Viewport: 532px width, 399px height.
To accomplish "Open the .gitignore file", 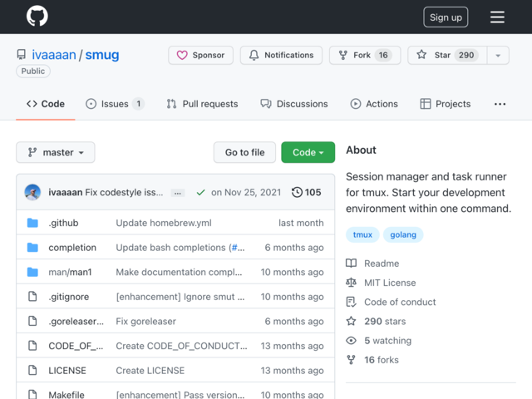I will [x=68, y=297].
